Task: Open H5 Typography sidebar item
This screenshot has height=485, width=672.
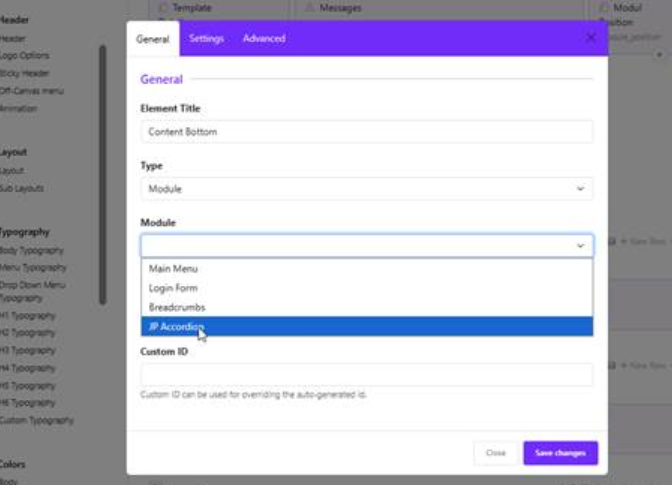Action: coord(28,386)
